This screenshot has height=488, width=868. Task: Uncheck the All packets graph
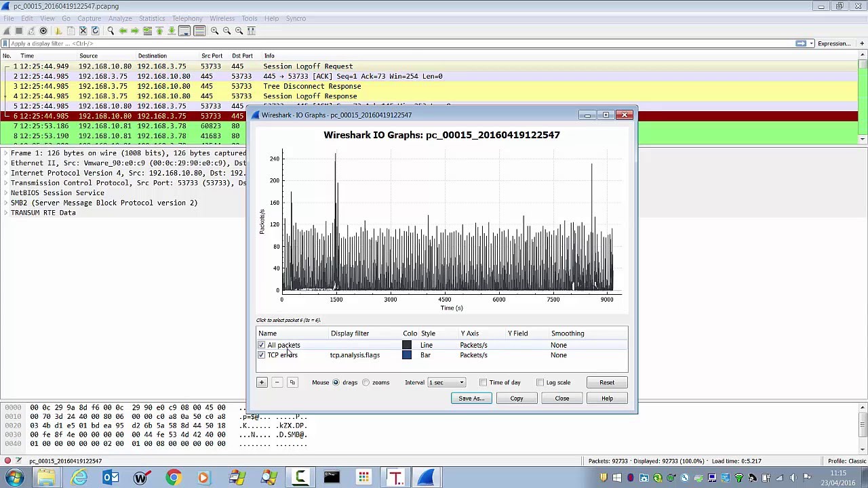pyautogui.click(x=261, y=345)
